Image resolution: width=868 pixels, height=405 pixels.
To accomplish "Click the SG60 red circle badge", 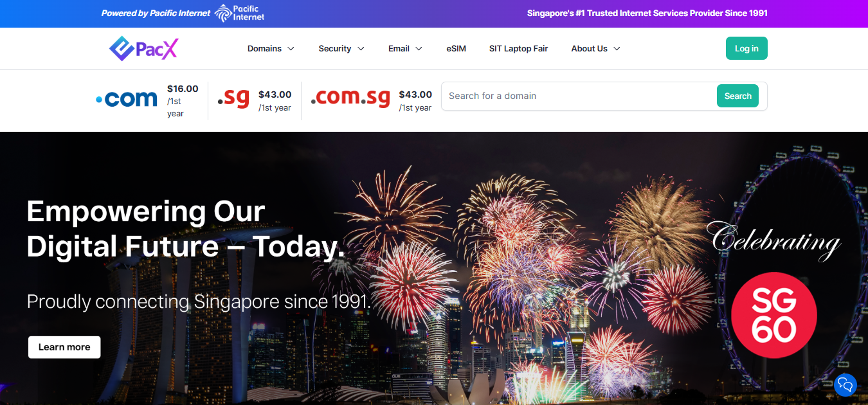I will coord(774,315).
